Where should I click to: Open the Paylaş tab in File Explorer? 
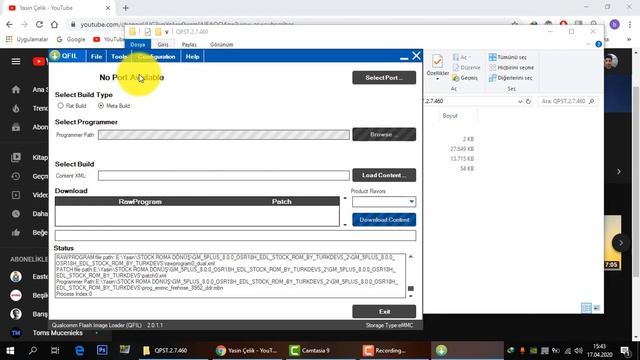[189, 44]
